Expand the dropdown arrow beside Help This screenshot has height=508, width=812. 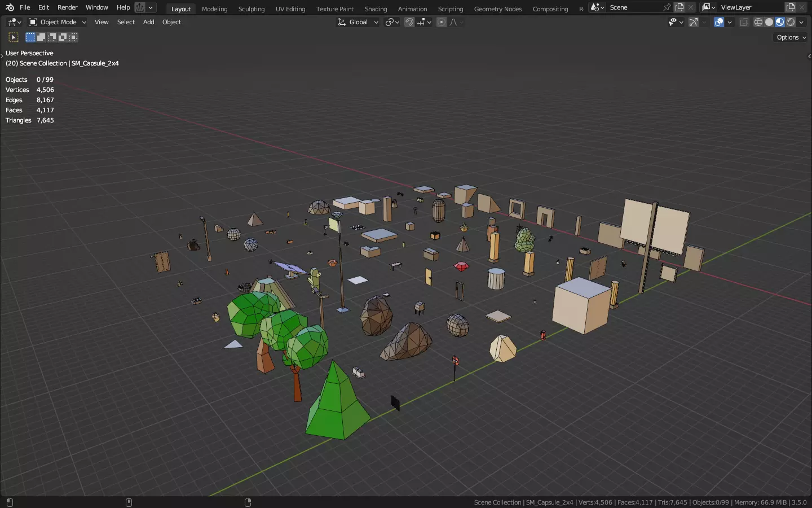pyautogui.click(x=151, y=7)
